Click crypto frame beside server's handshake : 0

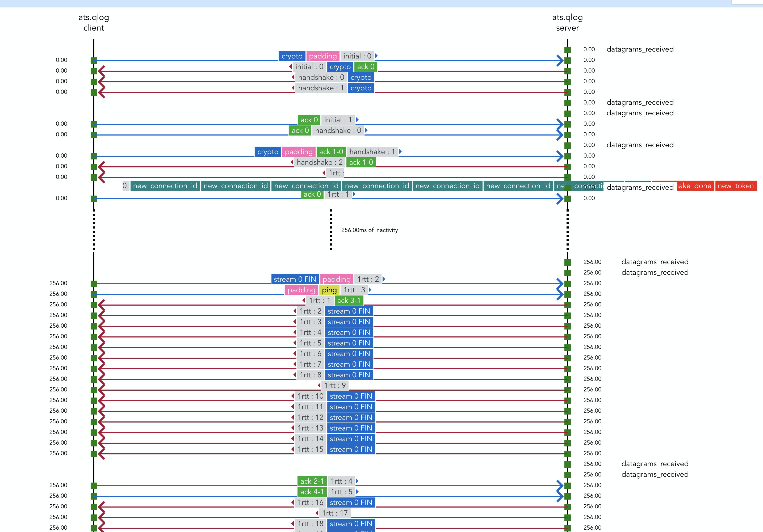click(360, 77)
